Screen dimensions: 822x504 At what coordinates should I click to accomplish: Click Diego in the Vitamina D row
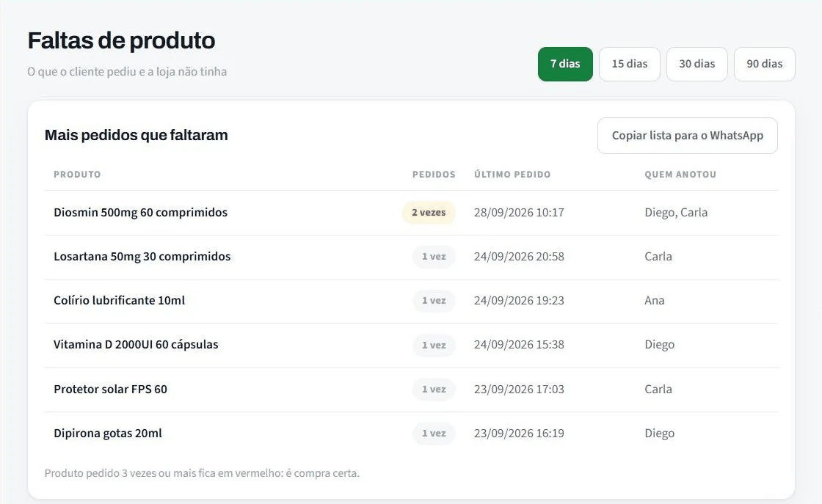coord(659,345)
